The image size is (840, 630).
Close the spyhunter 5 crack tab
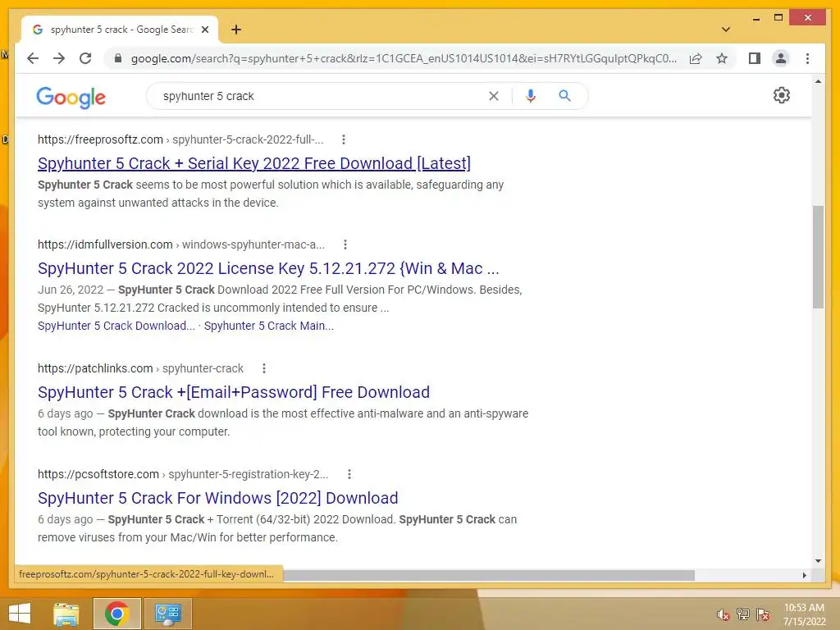pos(204,30)
